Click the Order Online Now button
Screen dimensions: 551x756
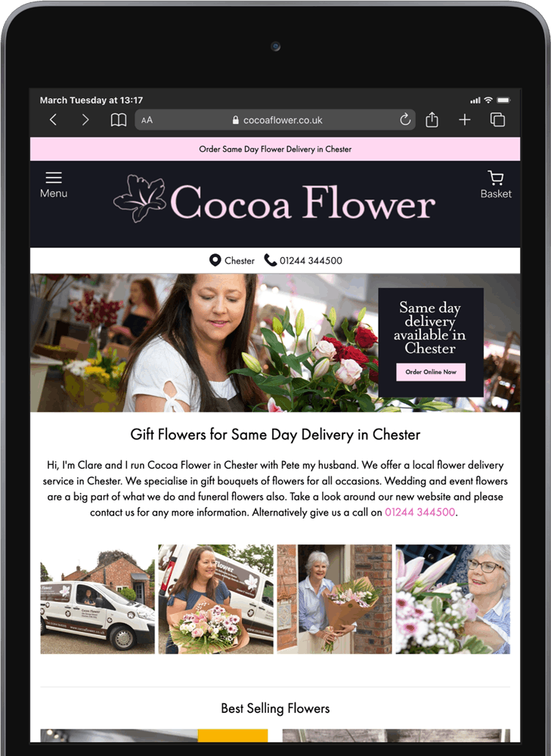[x=431, y=372]
